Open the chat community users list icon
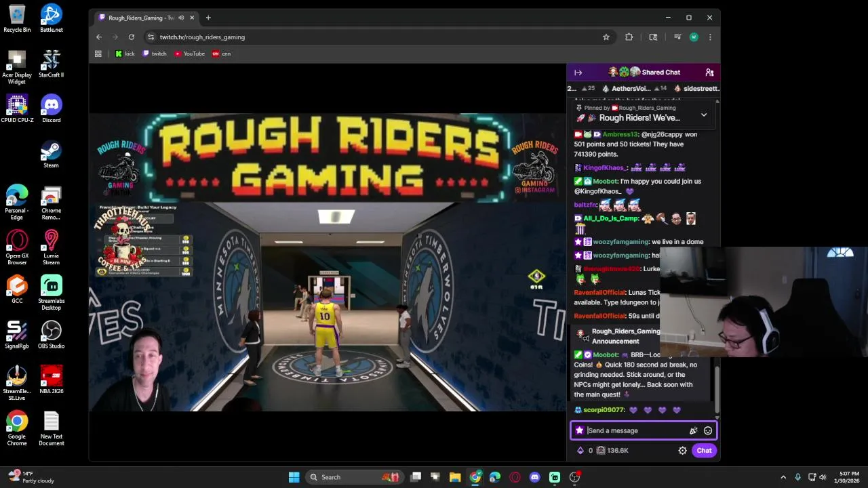868x488 pixels. [709, 73]
